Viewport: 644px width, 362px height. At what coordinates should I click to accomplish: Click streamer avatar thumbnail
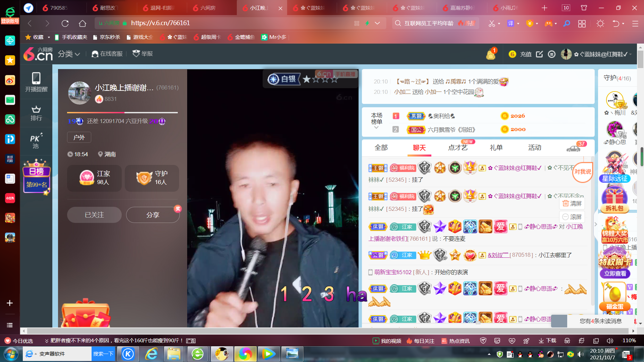tap(79, 93)
